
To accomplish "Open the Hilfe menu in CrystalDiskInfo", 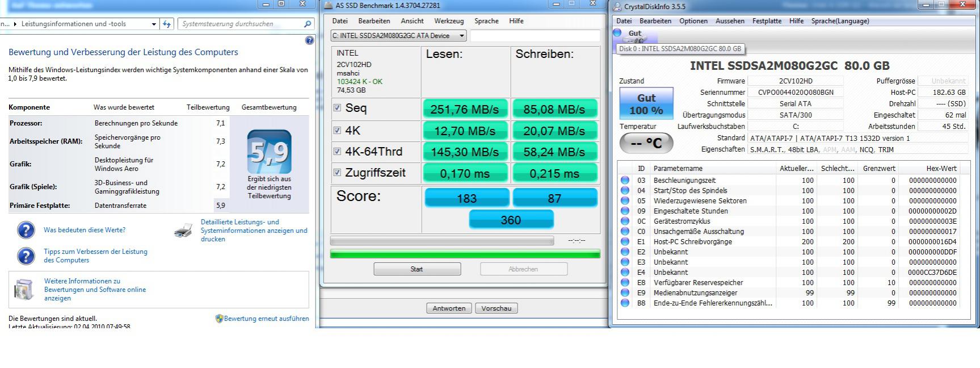I will click(x=796, y=21).
